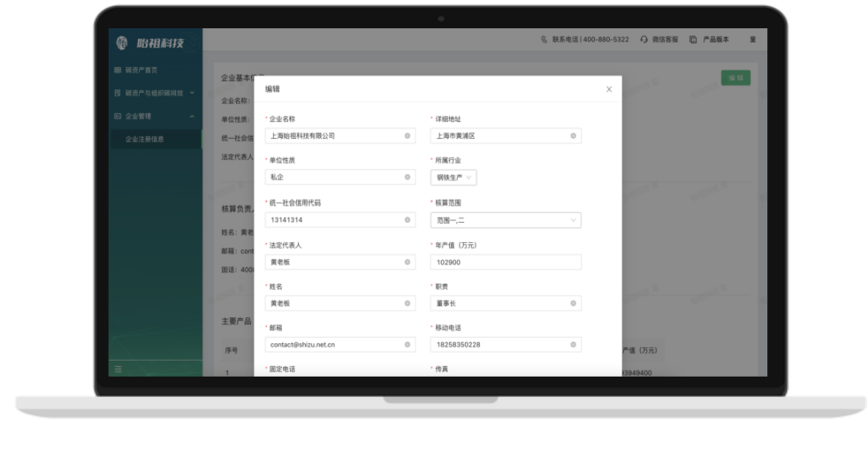The image size is (868, 450).
Task: Click the headset icon for 微信客服
Action: [x=643, y=39]
